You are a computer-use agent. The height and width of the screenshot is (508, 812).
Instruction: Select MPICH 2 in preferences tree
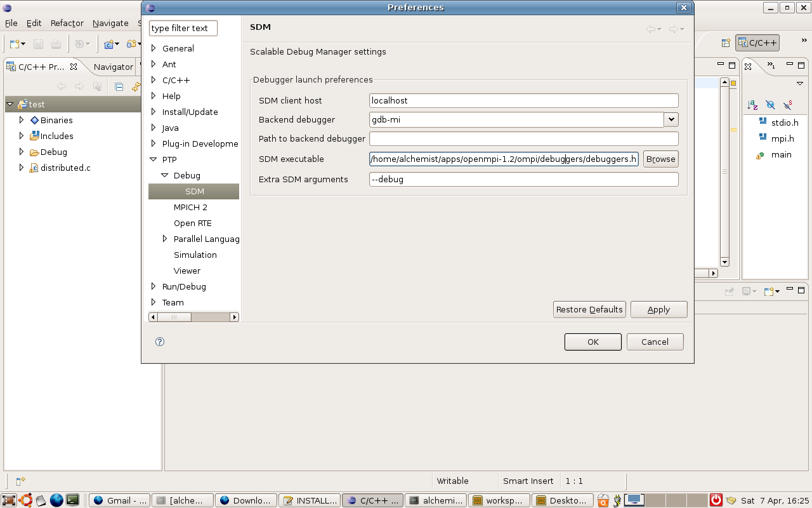(190, 207)
